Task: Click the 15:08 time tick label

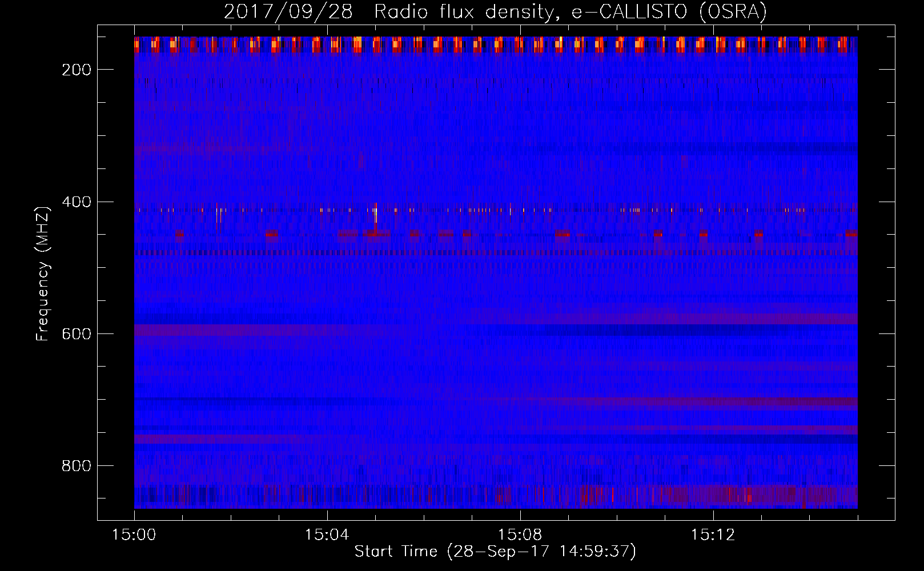Action: point(520,535)
